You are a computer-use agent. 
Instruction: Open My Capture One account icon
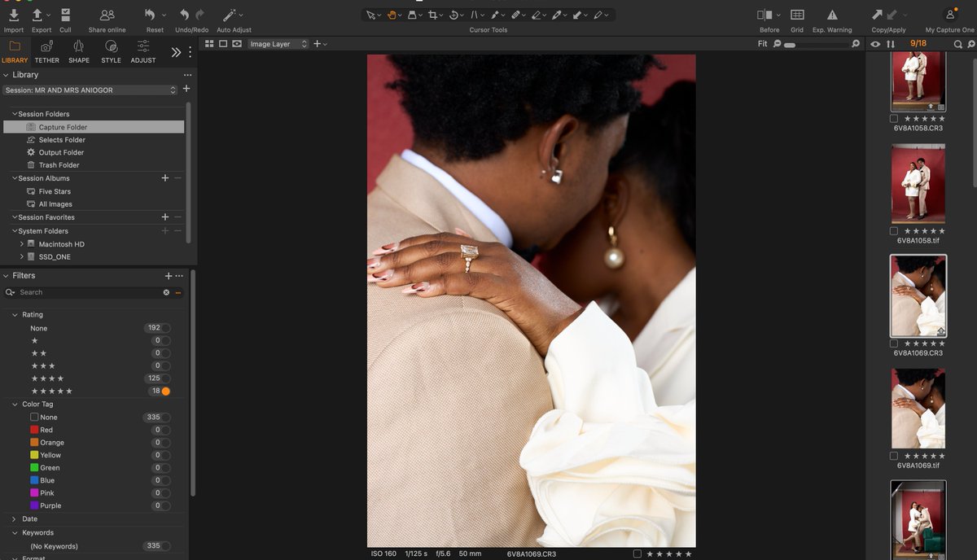tap(950, 15)
